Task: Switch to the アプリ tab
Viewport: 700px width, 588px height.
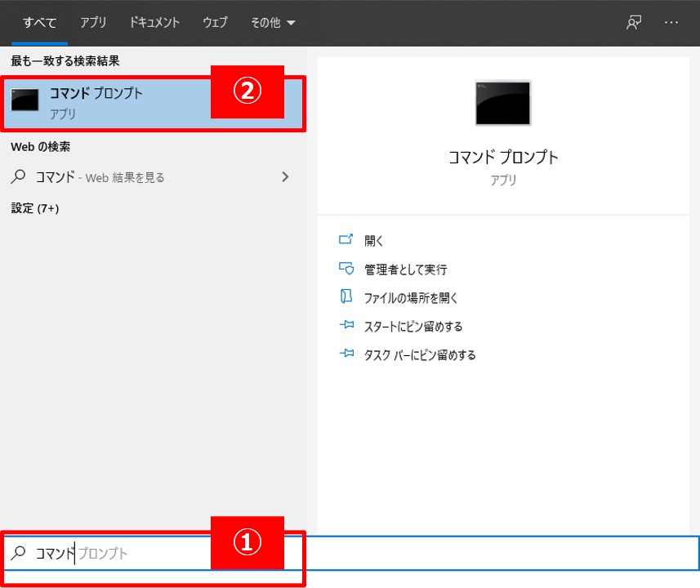Action: click(x=94, y=23)
